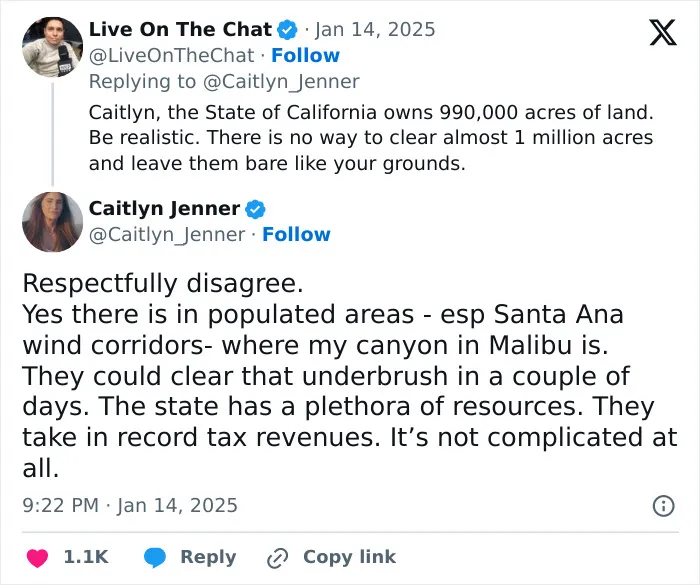View the 1.1K likes count
The image size is (700, 585).
coord(86,557)
